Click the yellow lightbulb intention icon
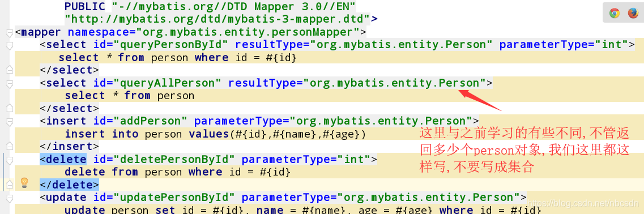The width and height of the screenshot is (644, 214). [x=25, y=183]
